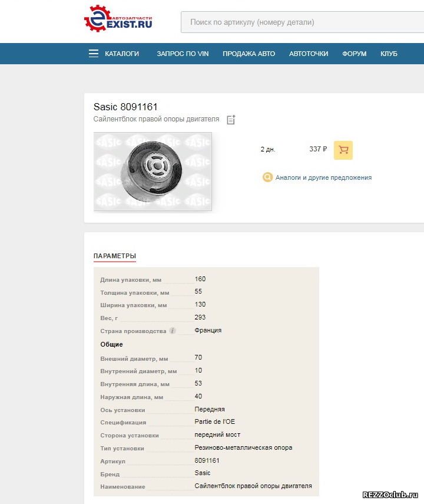Click the delivery time 2 дн.
This screenshot has height=504, width=424.
pyautogui.click(x=268, y=149)
